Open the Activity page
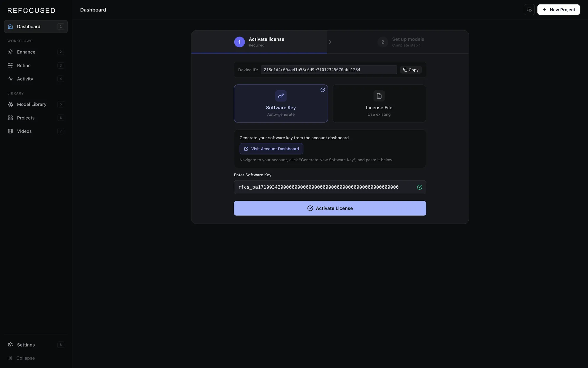The height and width of the screenshot is (368, 588). (36, 79)
